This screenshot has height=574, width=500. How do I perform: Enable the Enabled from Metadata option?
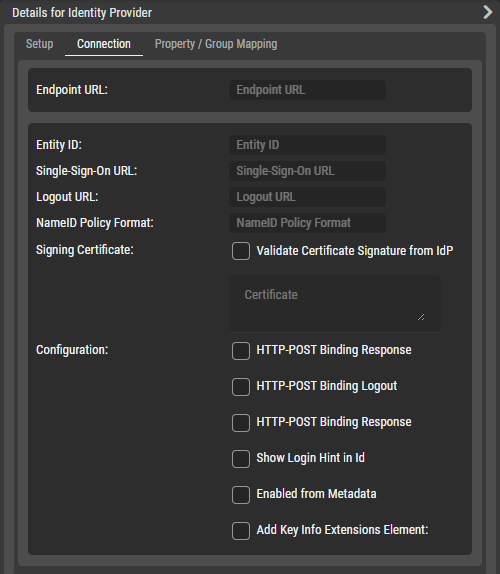(241, 495)
